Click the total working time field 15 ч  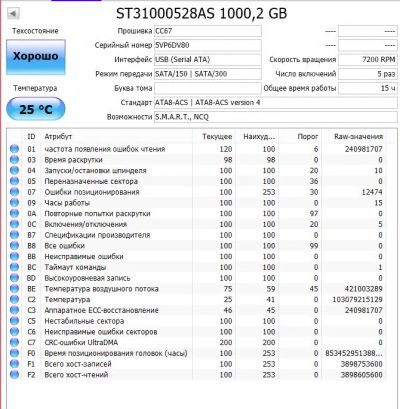[x=368, y=88]
